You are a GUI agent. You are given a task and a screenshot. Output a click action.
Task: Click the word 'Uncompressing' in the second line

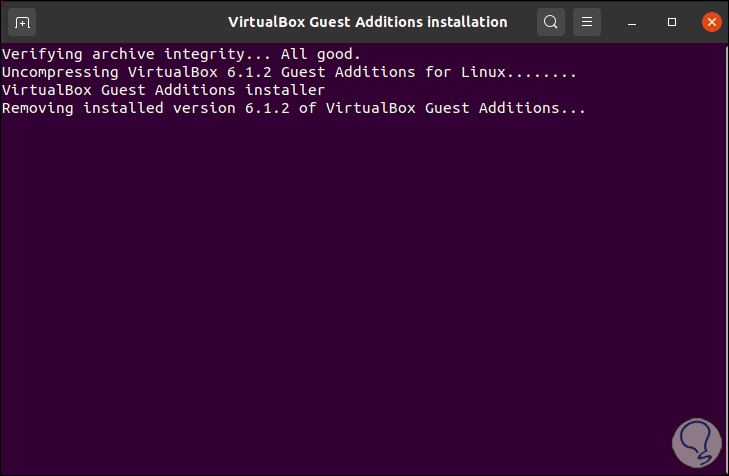60,72
